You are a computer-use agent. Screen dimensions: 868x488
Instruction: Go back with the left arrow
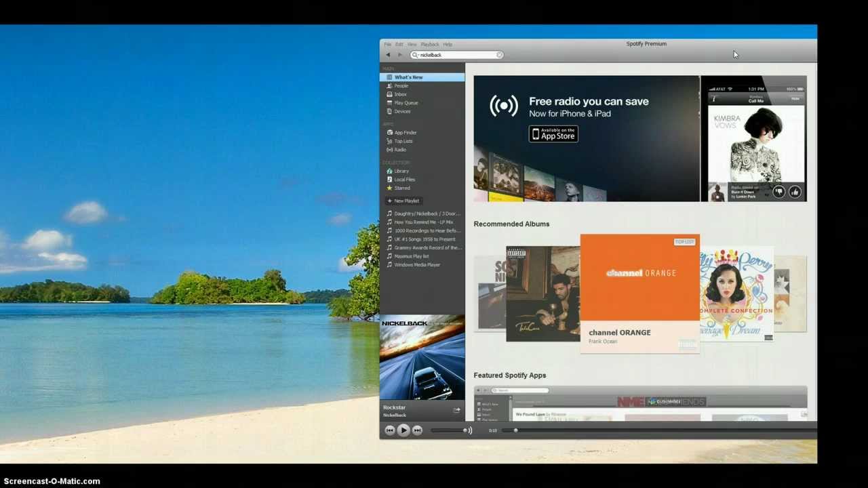(x=388, y=55)
